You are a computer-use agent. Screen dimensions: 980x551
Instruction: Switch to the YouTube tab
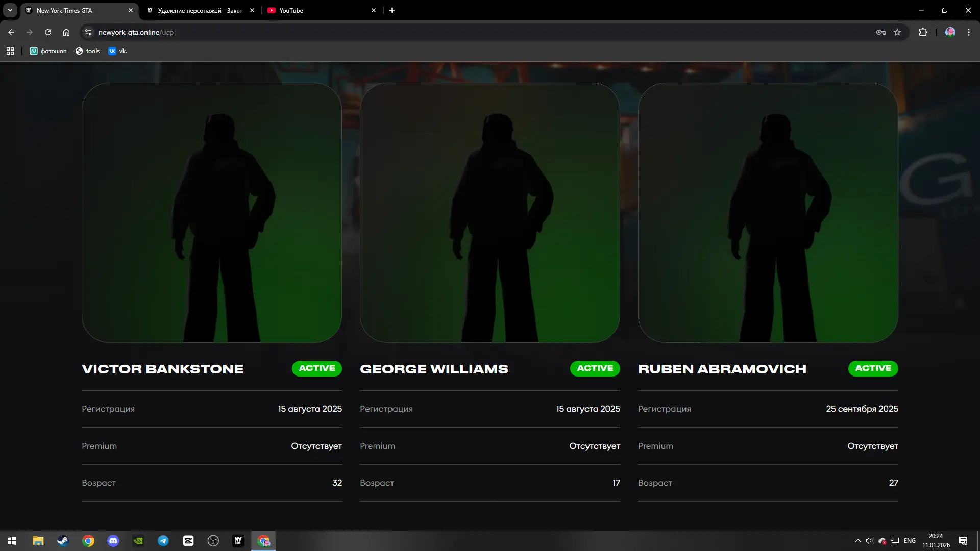point(316,10)
